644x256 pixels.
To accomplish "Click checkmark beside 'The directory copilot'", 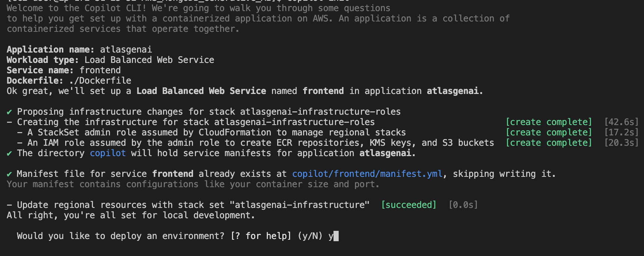I will (x=9, y=153).
